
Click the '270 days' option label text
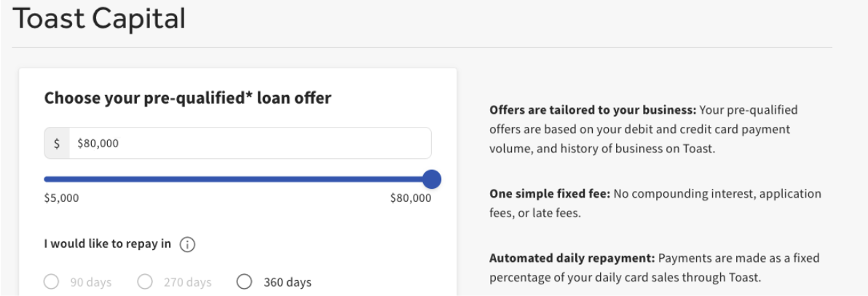click(186, 282)
